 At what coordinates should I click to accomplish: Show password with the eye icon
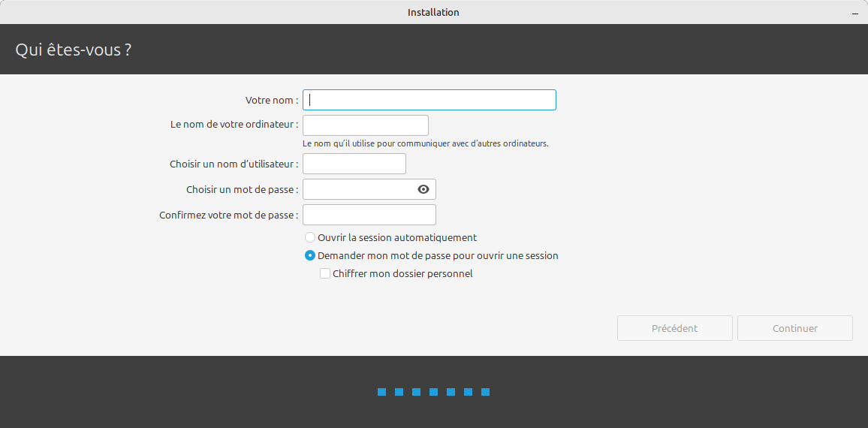point(423,189)
